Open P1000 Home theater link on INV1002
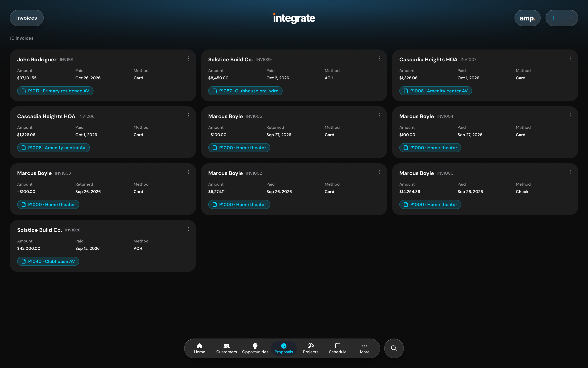This screenshot has height=368, width=588. [x=239, y=204]
